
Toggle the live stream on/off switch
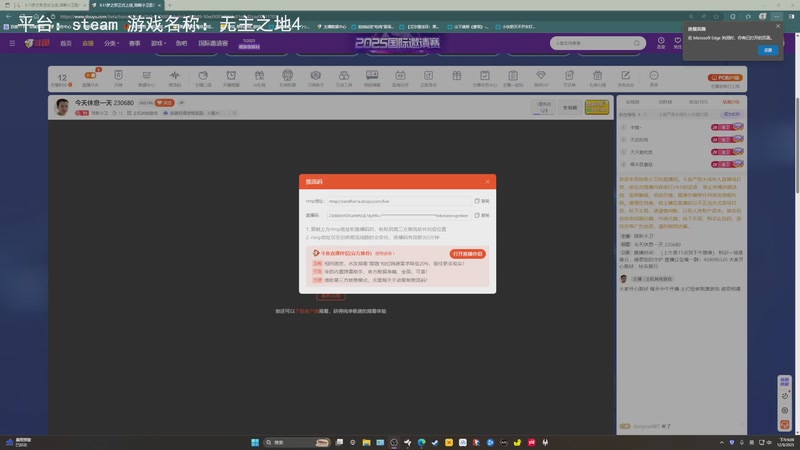[90, 76]
